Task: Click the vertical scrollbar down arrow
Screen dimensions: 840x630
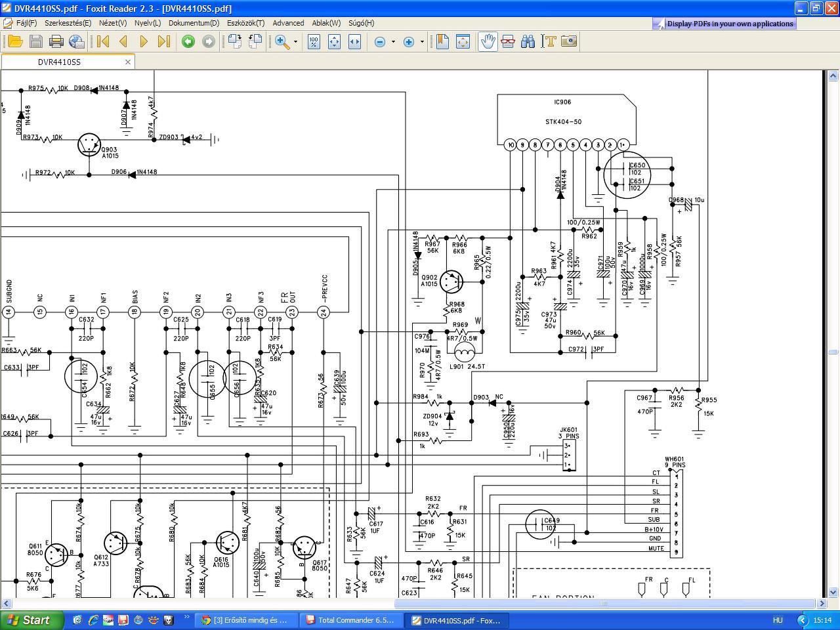Action: [x=833, y=594]
